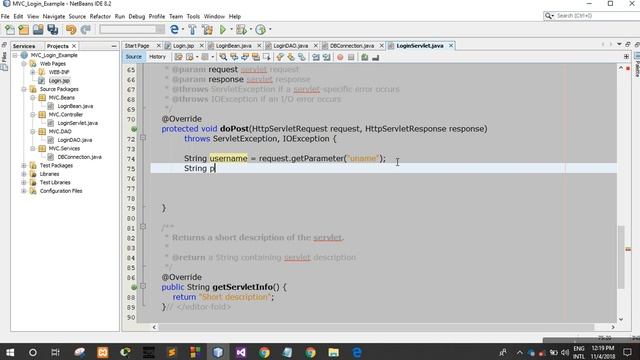Screen dimensions: 640x360
Task: Open the Windows Start menu in the taskbar
Action: [x=10, y=352]
